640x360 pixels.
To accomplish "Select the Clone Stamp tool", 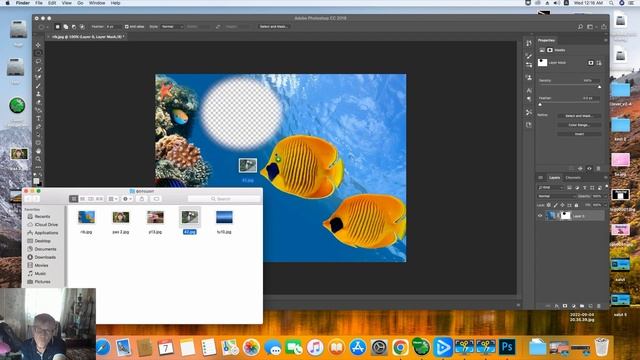I will (x=38, y=94).
